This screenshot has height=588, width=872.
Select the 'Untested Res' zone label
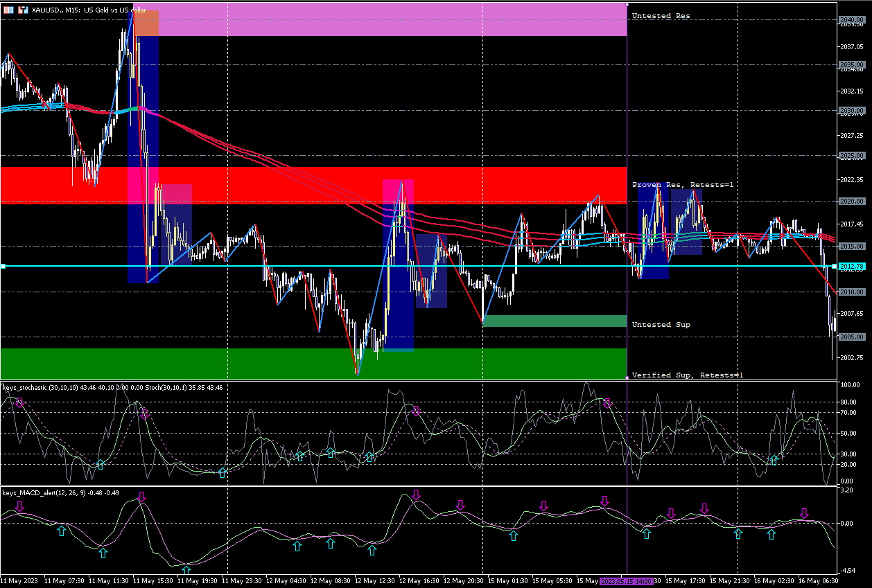coord(661,15)
